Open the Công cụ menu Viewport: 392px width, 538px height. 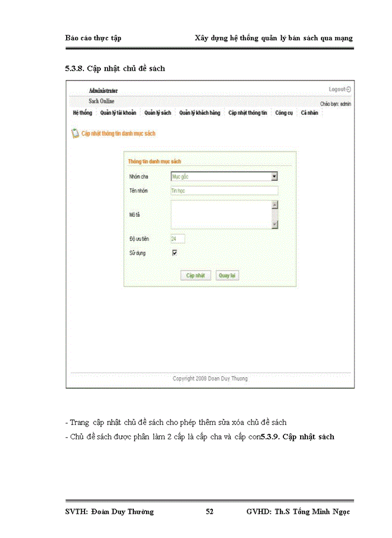tap(284, 113)
